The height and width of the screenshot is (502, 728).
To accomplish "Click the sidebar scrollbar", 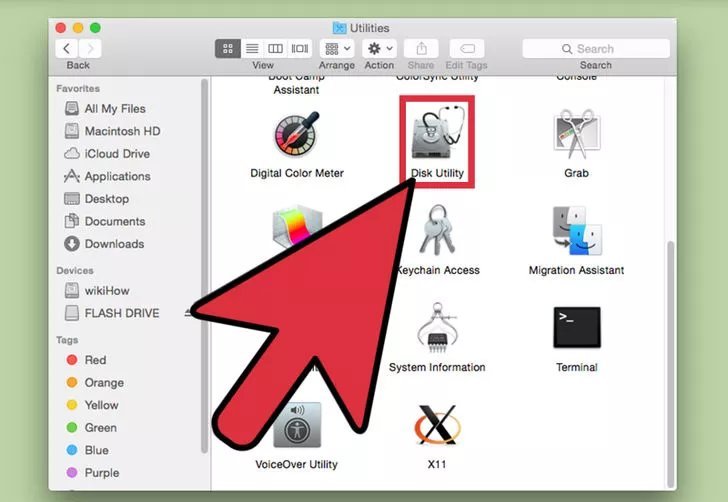I will point(204,265).
